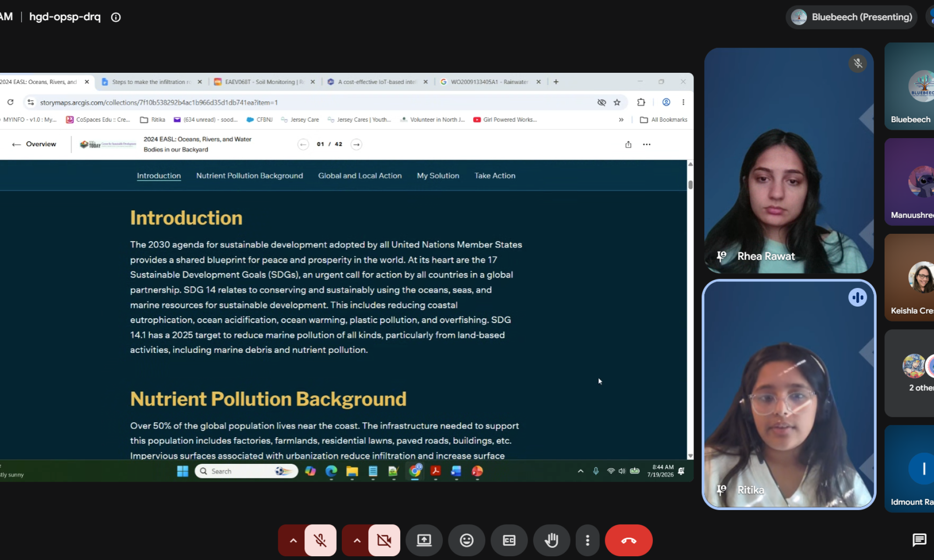The width and height of the screenshot is (934, 560).
Task: Turn on the camera in Meet
Action: pyautogui.click(x=384, y=540)
